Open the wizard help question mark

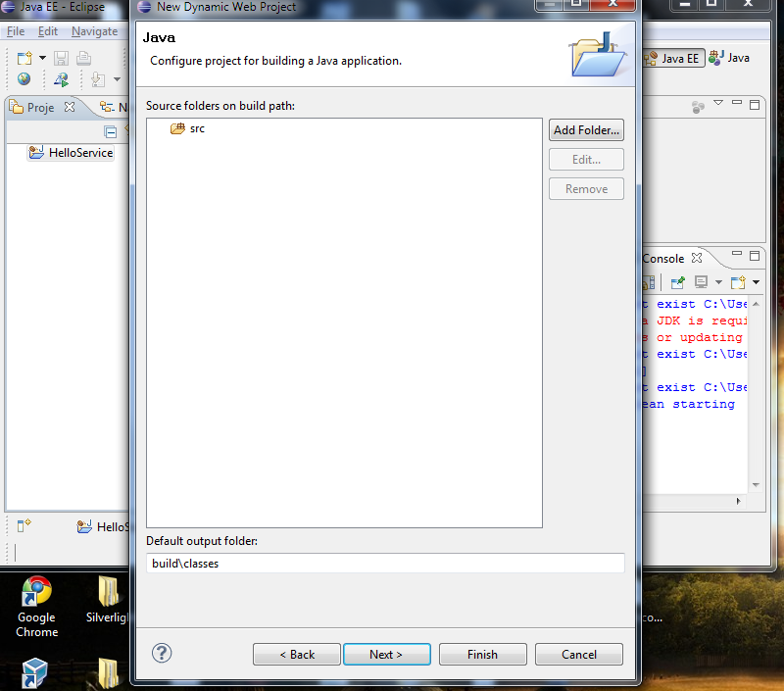pos(162,653)
